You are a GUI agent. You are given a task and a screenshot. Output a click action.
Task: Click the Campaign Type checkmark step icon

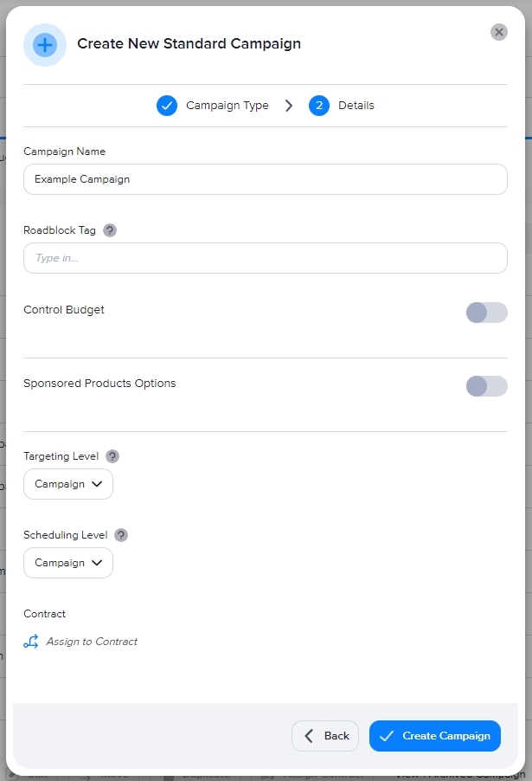click(x=167, y=106)
